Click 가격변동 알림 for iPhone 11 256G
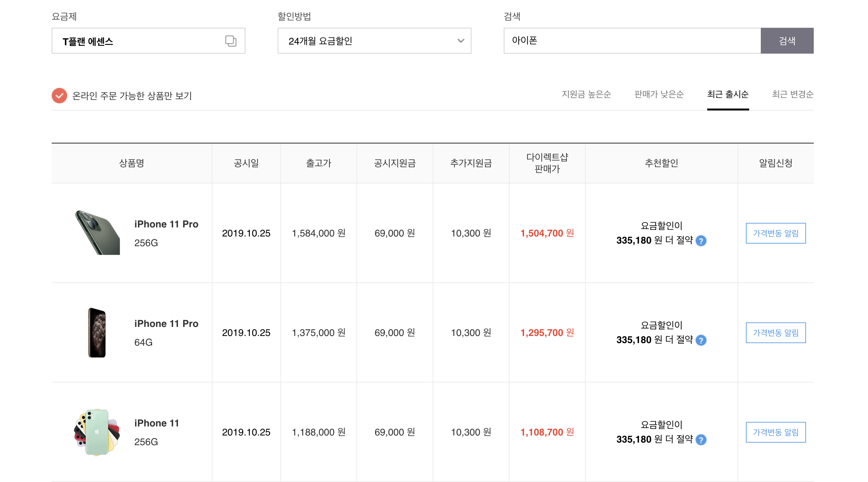 click(x=775, y=432)
